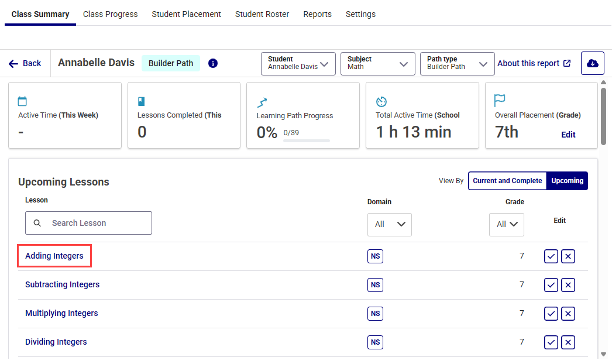Click the vertical scrollbar thumb
612x364 pixels.
point(603,116)
